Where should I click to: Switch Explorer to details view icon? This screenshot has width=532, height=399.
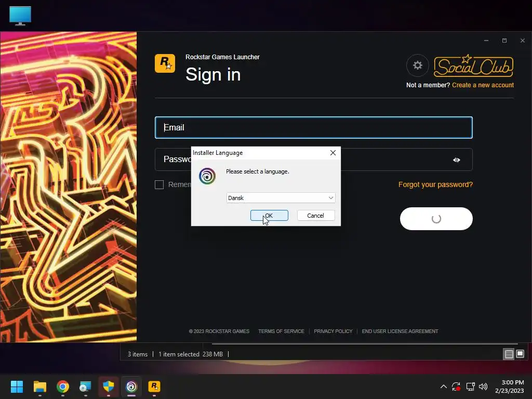pyautogui.click(x=509, y=354)
